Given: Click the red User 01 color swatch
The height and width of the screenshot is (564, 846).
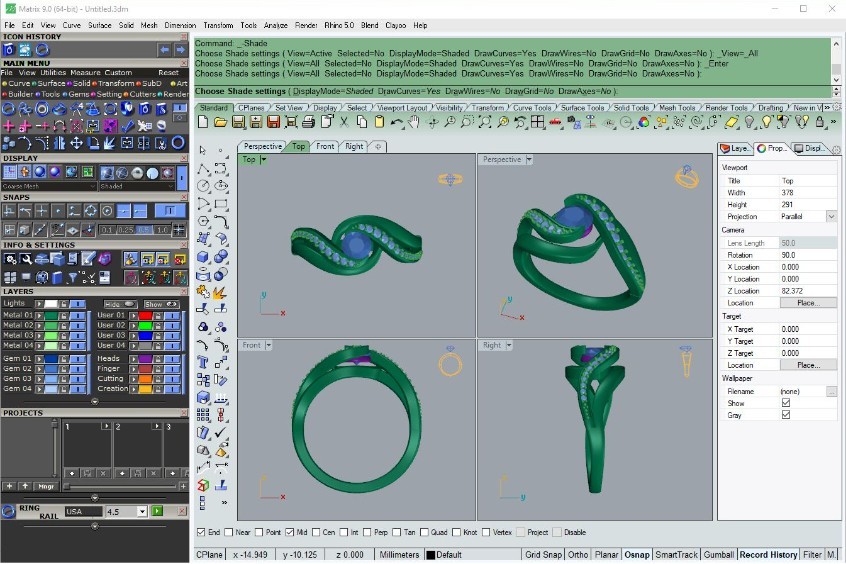Looking at the screenshot, I should (145, 315).
